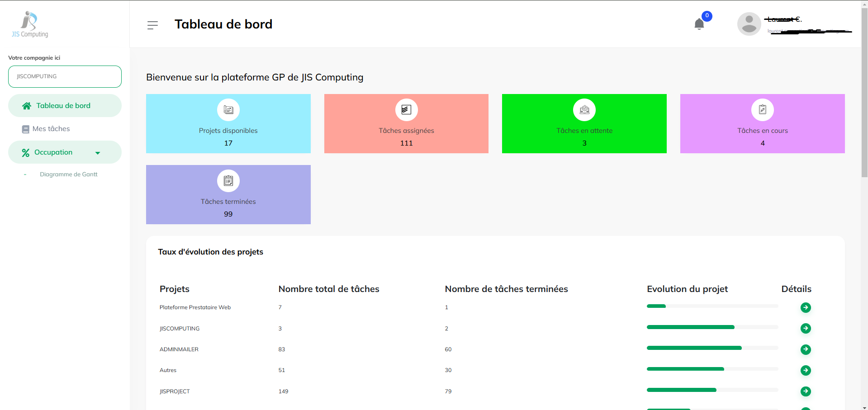Click total tasks value 149

click(x=283, y=391)
